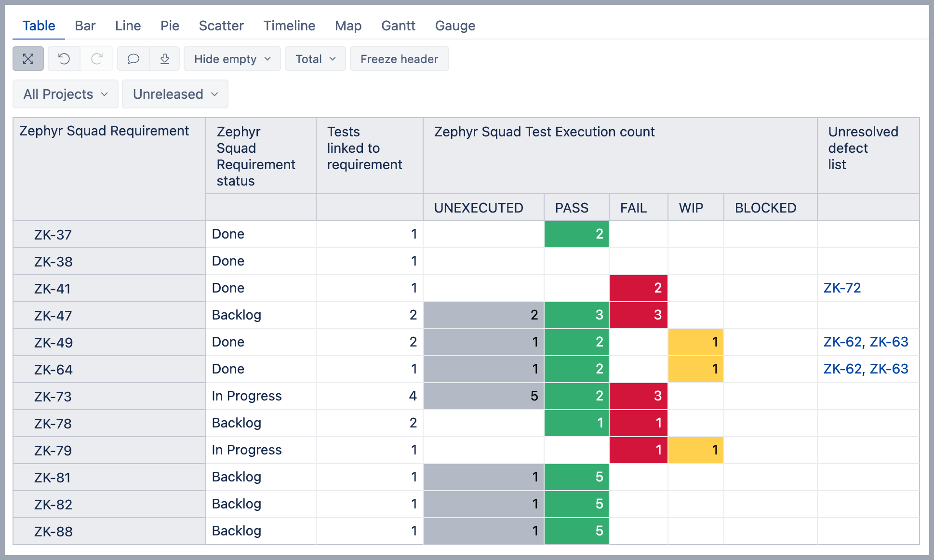Click the redo icon
This screenshot has height=560, width=934.
(97, 59)
